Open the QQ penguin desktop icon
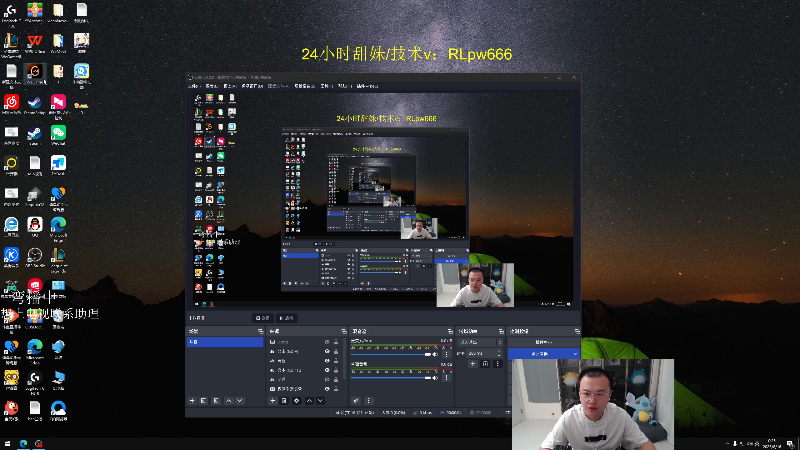 click(35, 225)
